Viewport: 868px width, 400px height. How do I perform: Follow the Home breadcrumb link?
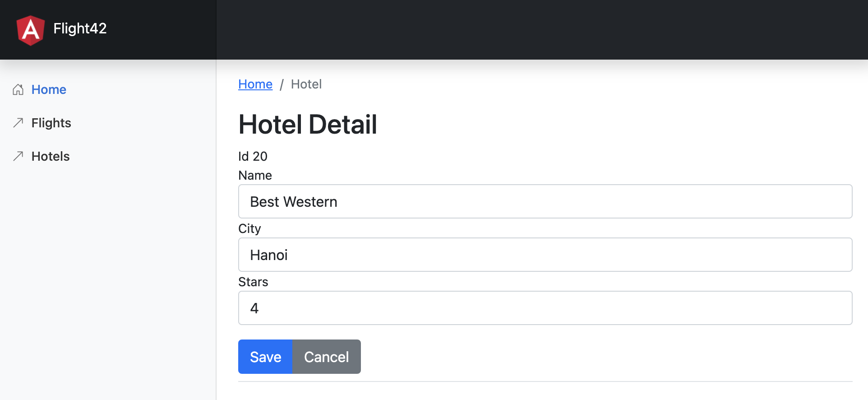coord(255,84)
